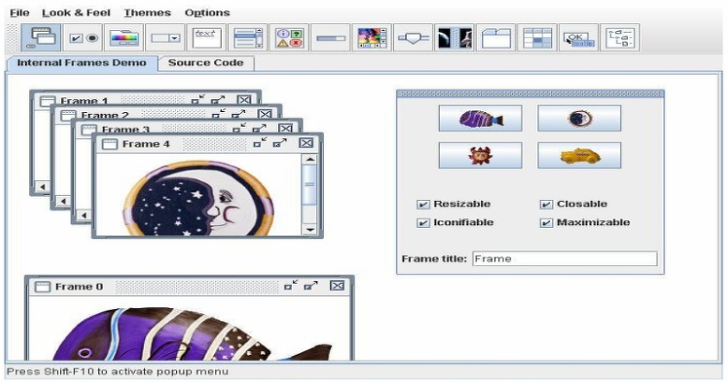Click the window menu icon of Frame 2

[x=68, y=115]
